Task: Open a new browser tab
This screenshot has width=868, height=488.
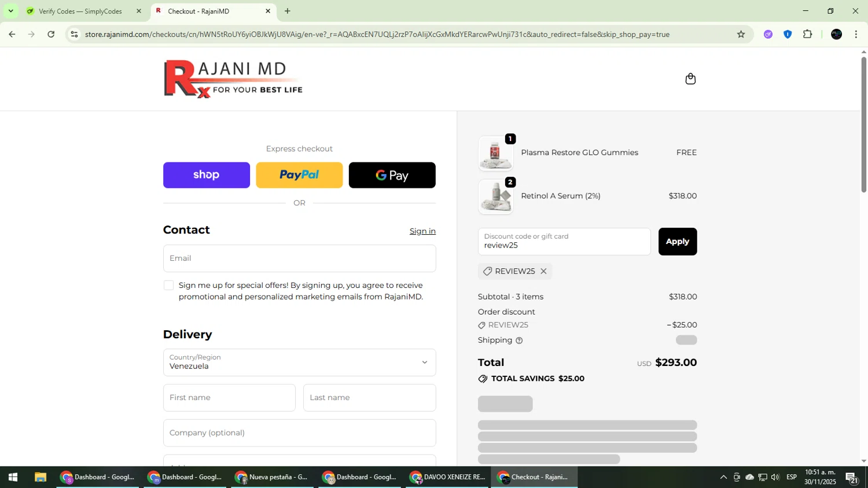Action: 288,11
